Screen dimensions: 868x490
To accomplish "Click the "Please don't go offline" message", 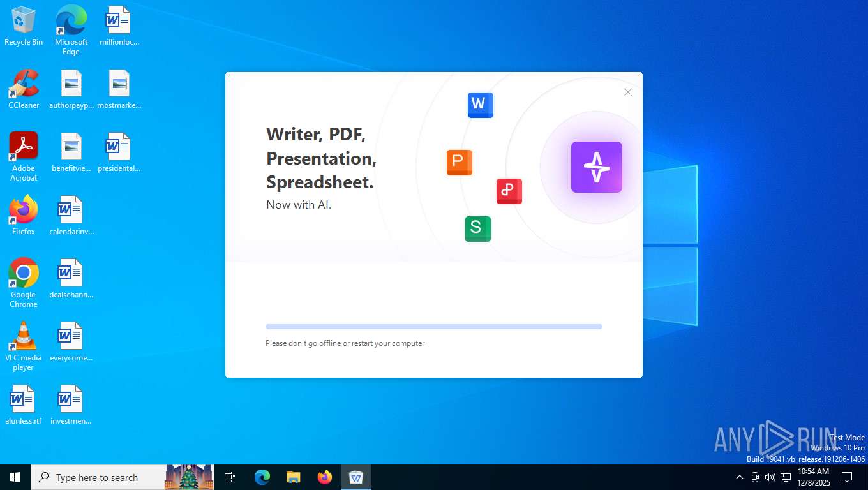I will pos(345,343).
